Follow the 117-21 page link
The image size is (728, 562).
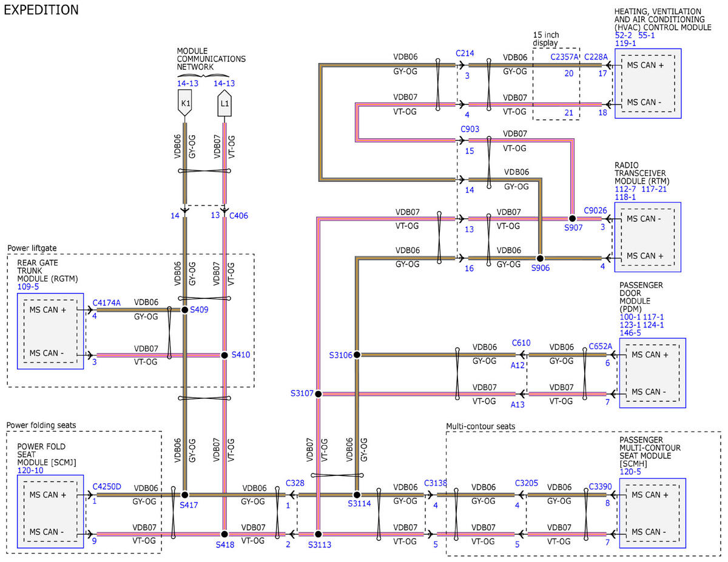pyautogui.click(x=654, y=189)
